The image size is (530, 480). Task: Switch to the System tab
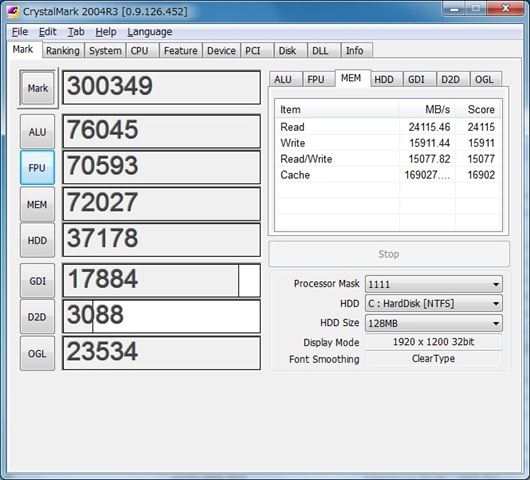(105, 51)
